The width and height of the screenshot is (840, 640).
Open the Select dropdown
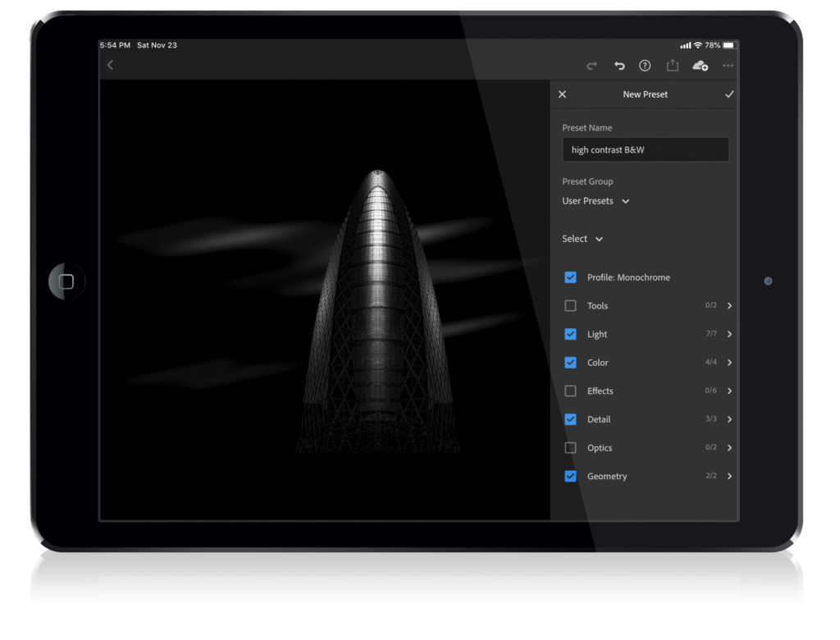tap(582, 239)
